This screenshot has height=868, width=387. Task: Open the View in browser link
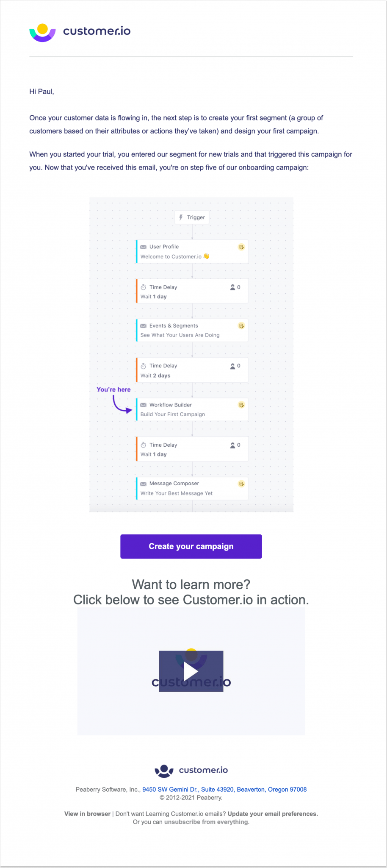(x=87, y=814)
